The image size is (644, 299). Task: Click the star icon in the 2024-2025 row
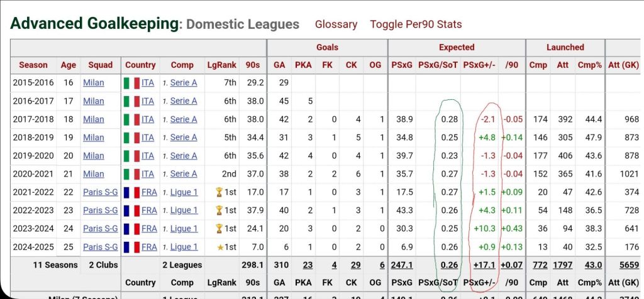click(x=220, y=247)
